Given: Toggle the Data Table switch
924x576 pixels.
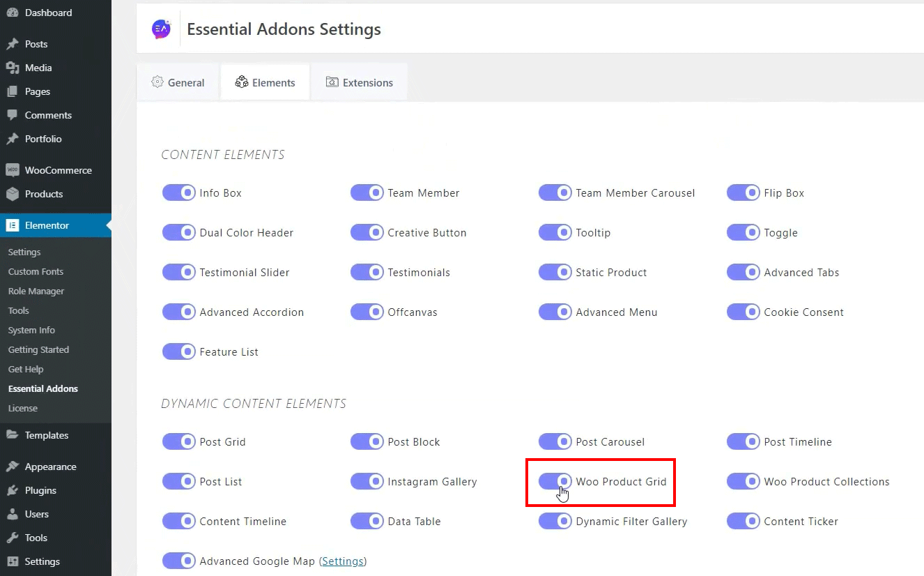Looking at the screenshot, I should coord(367,521).
